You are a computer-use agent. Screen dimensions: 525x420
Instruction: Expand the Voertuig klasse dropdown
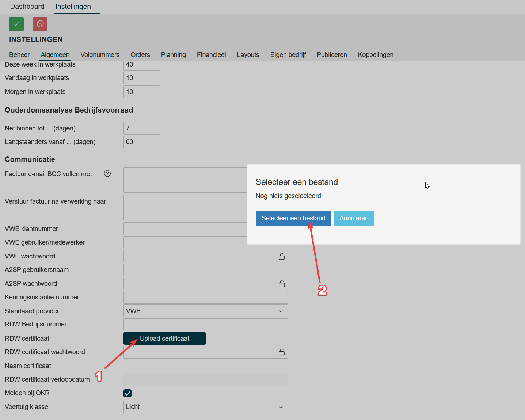click(205, 407)
